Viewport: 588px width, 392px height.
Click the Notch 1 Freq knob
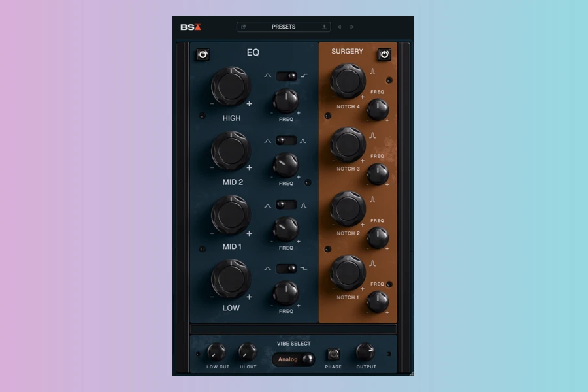pyautogui.click(x=377, y=301)
